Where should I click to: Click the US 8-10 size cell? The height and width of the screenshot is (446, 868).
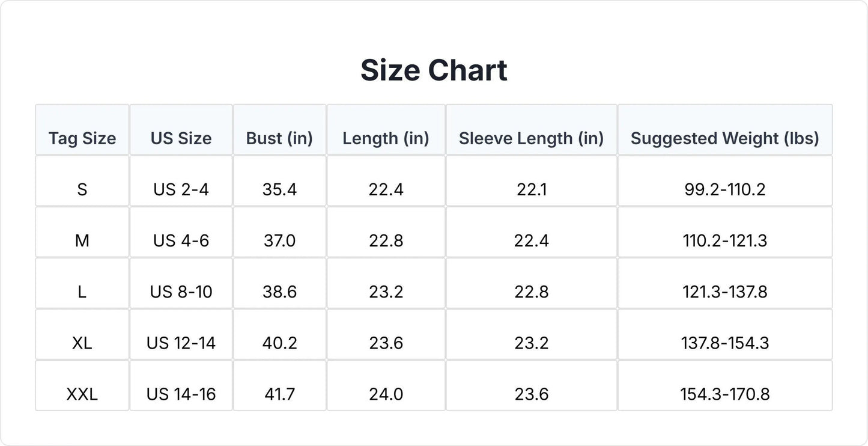[x=181, y=283]
